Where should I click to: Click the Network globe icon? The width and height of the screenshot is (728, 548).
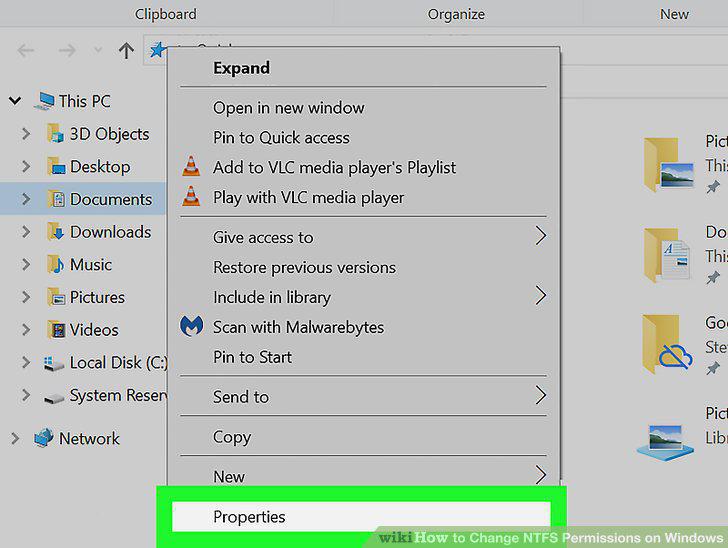click(x=44, y=437)
